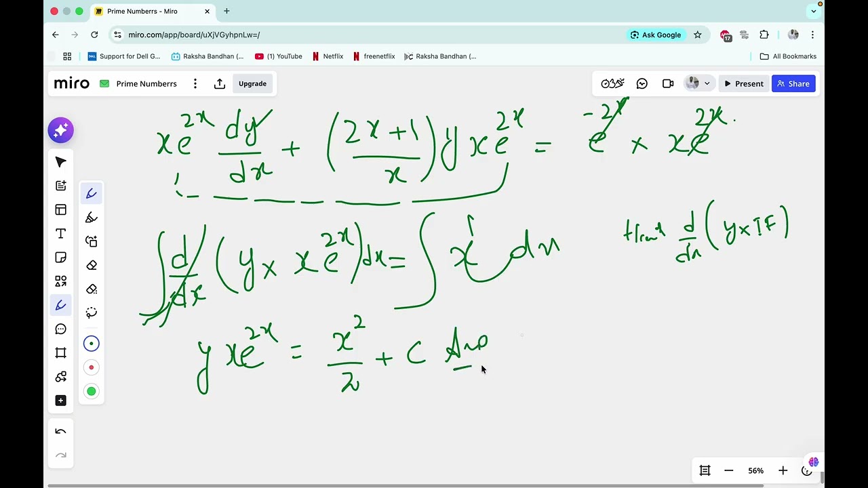Select the Sticky note tool
The image size is (868, 488).
pos(60,258)
